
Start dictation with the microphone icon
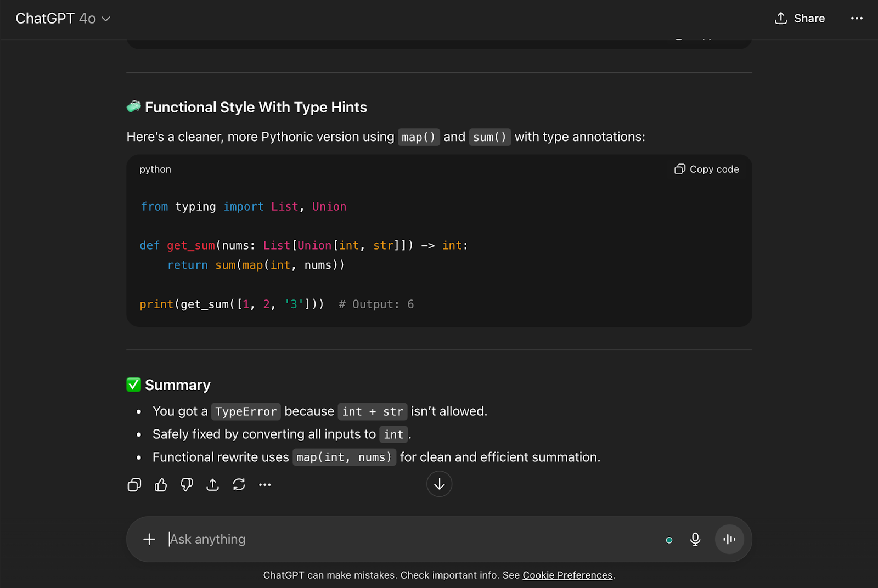coord(695,539)
